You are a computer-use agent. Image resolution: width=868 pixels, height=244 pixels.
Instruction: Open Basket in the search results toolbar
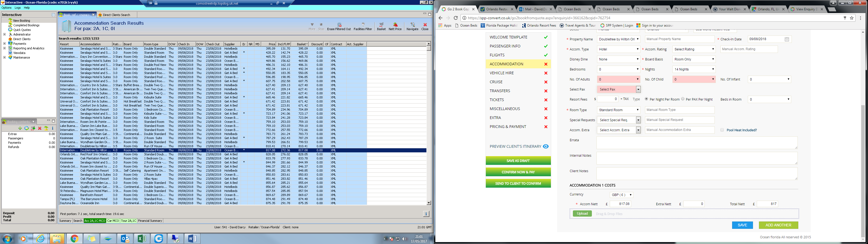[381, 26]
